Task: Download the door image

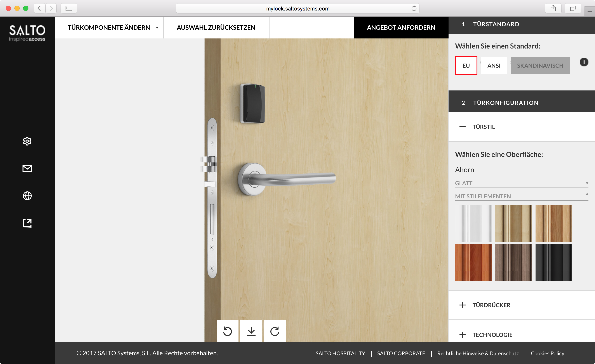Action: pos(251,331)
